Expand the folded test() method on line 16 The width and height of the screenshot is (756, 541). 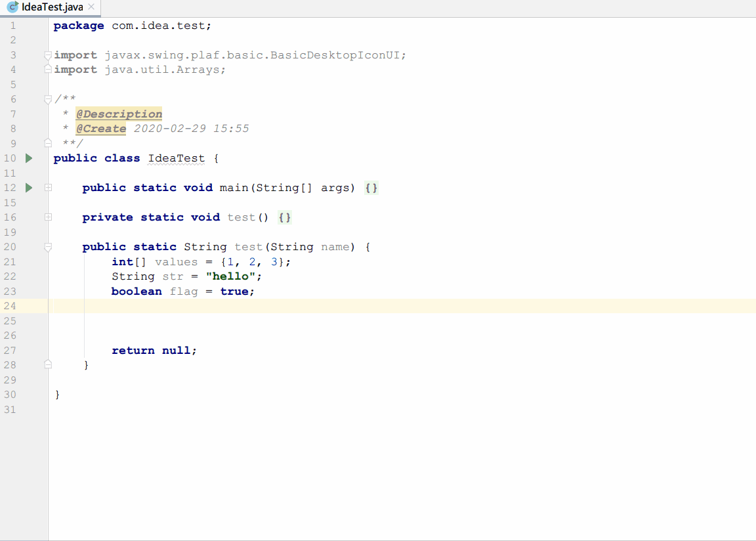(48, 217)
